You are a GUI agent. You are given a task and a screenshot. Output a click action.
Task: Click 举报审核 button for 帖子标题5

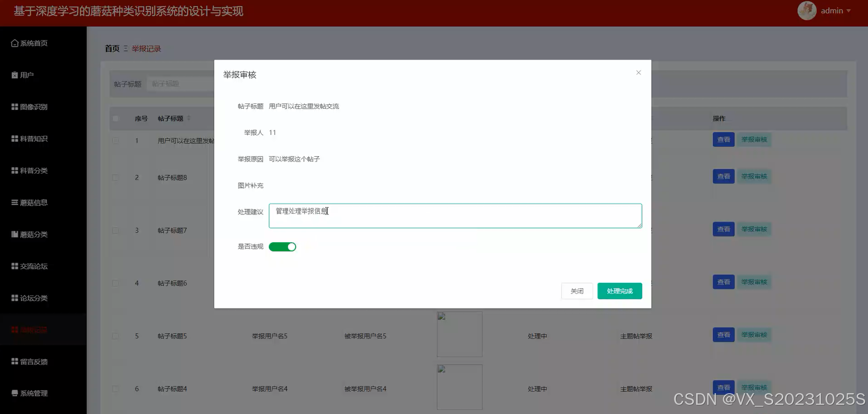tap(754, 335)
